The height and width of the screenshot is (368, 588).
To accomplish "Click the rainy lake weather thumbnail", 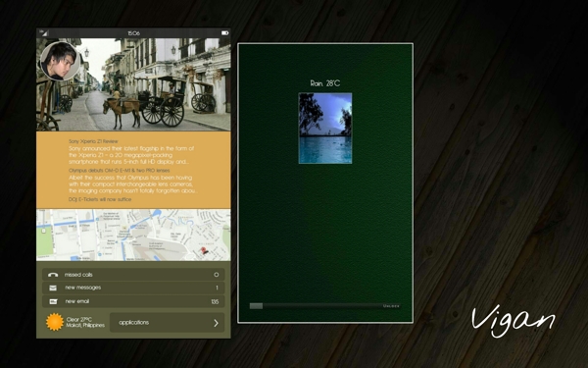I will pos(325,129).
